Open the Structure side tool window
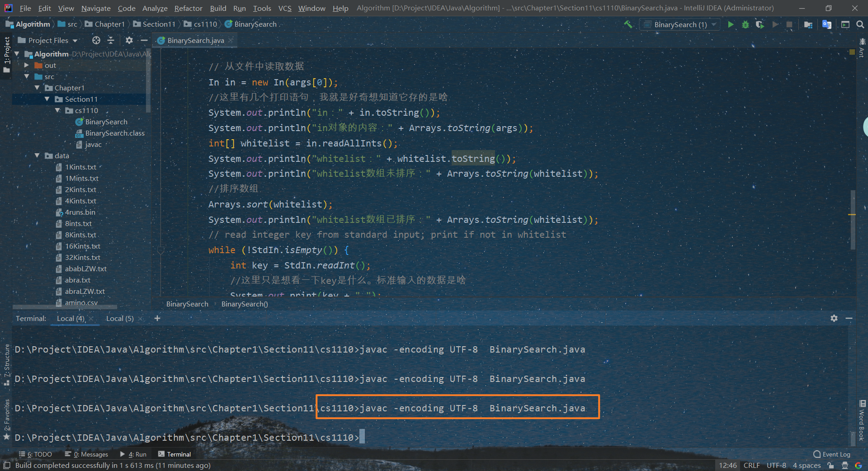This screenshot has height=471, width=868. pyautogui.click(x=7, y=364)
